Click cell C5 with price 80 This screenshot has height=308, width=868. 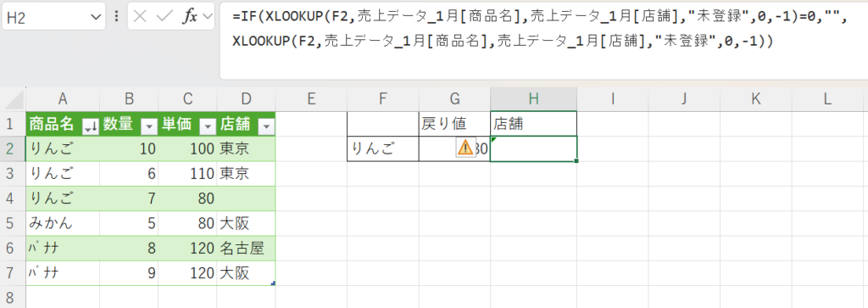point(187,223)
